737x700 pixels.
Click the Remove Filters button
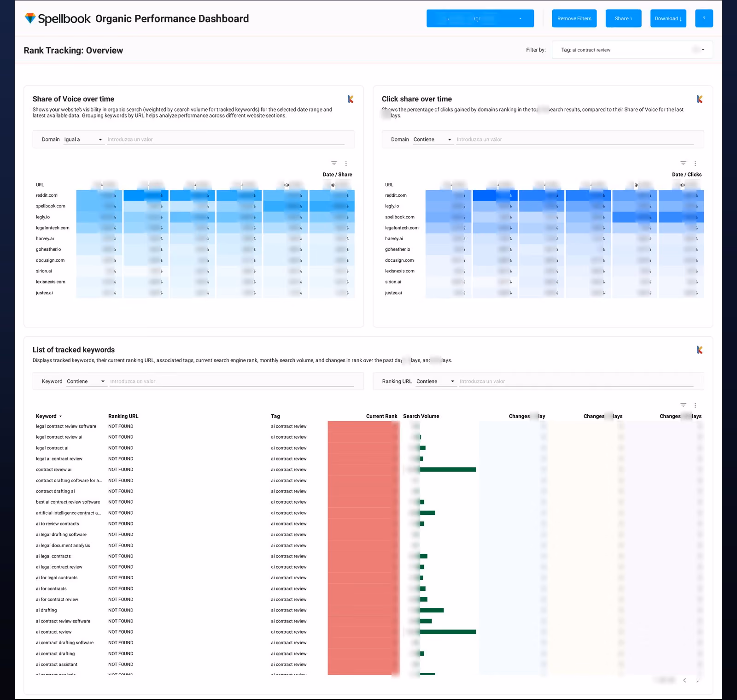click(574, 18)
